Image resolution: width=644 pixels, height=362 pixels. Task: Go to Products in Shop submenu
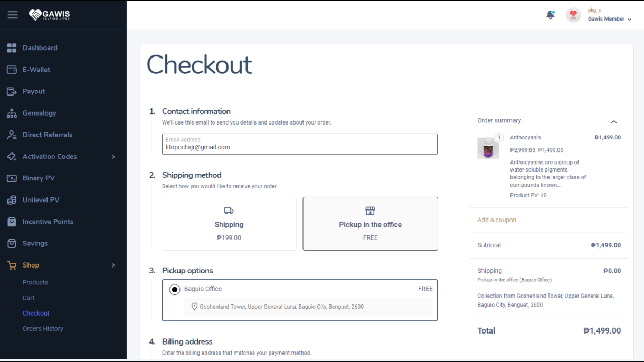click(35, 282)
